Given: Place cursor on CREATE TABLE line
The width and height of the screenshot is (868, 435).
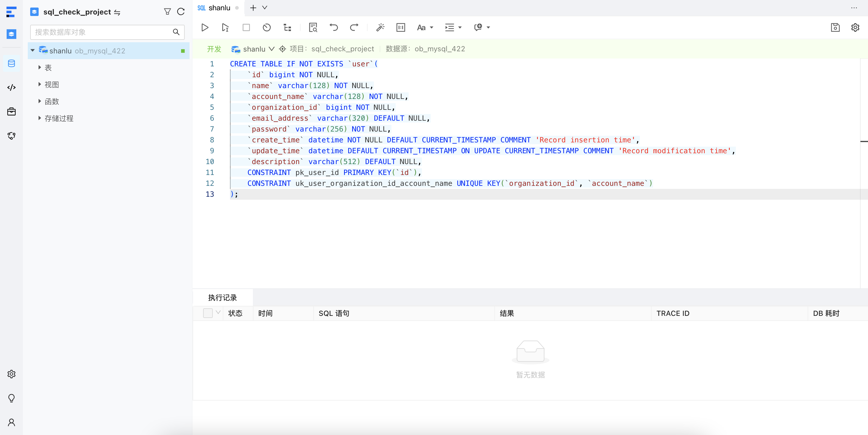Looking at the screenshot, I should point(303,64).
